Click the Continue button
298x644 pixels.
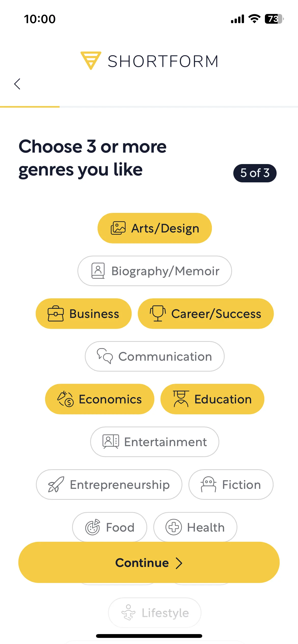click(x=149, y=562)
